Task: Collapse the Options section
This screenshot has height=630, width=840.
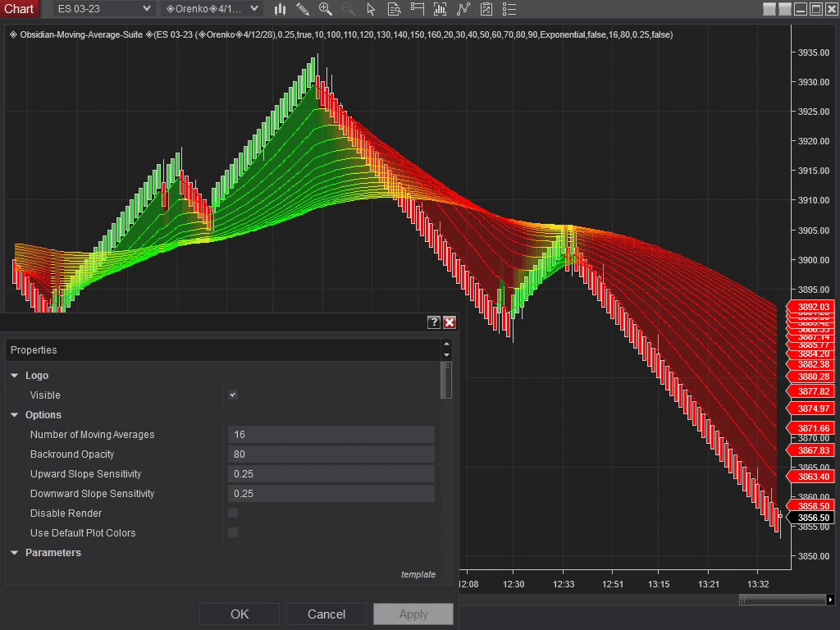Action: click(14, 414)
